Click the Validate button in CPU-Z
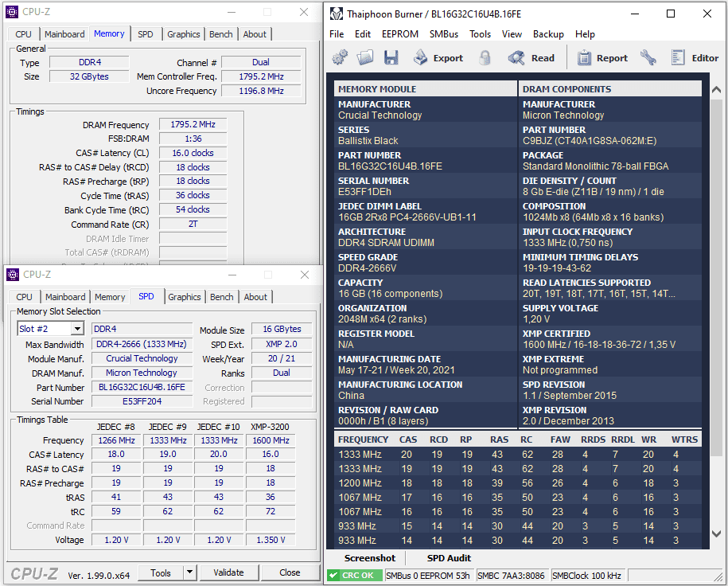Image resolution: width=728 pixels, height=586 pixels. pyautogui.click(x=228, y=572)
